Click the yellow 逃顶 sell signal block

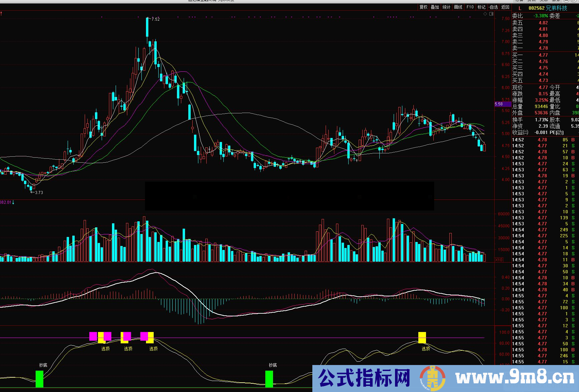[422, 338]
